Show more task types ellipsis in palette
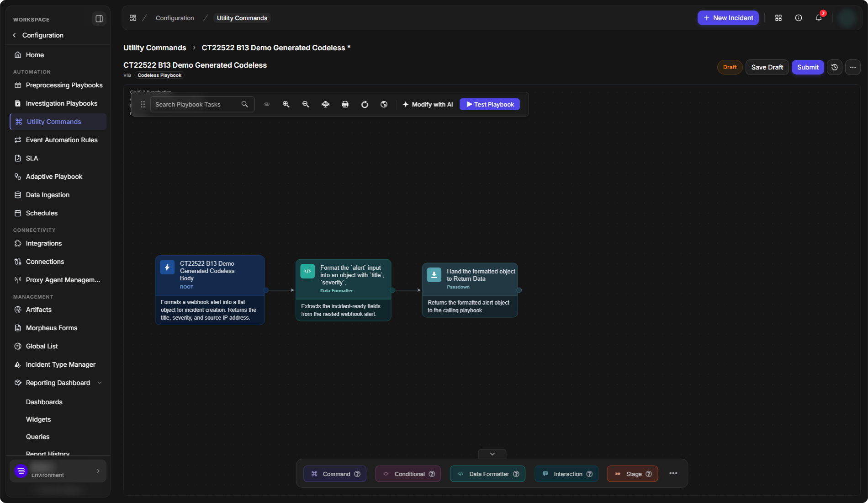 [x=673, y=473]
